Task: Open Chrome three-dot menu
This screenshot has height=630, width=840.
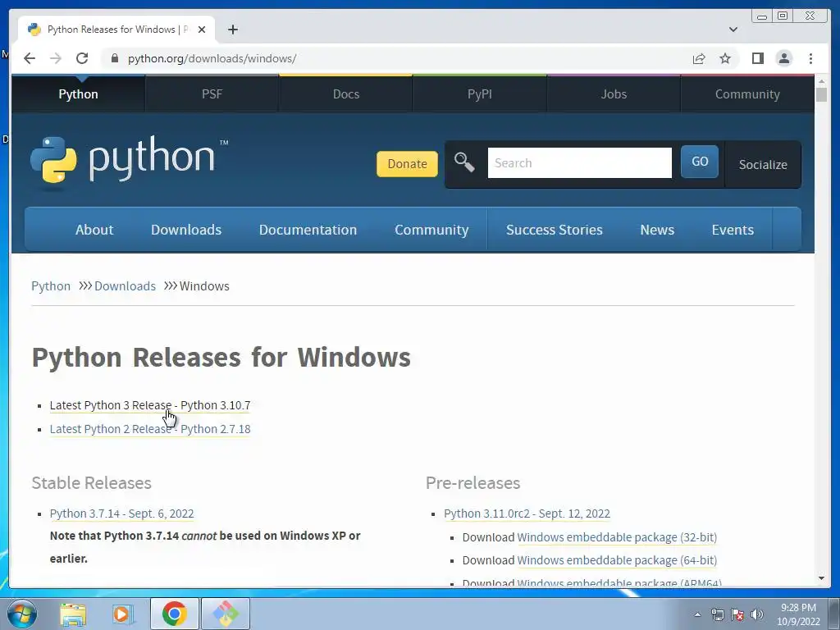Action: click(810, 58)
